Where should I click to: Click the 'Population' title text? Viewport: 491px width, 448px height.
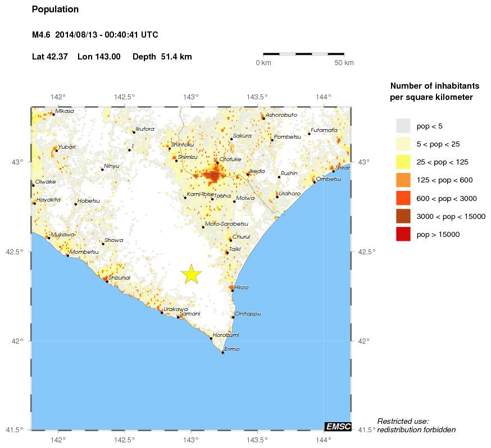[x=55, y=10]
